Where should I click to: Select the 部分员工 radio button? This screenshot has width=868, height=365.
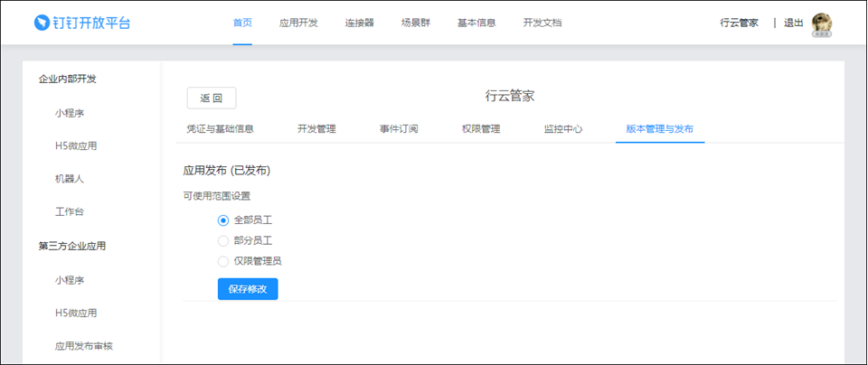click(223, 240)
